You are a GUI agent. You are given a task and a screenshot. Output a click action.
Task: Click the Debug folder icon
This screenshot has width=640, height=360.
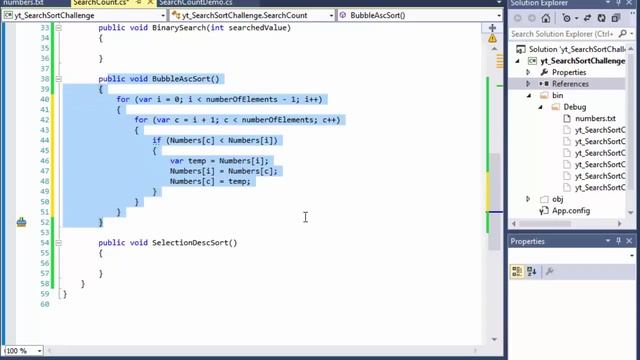point(555,107)
